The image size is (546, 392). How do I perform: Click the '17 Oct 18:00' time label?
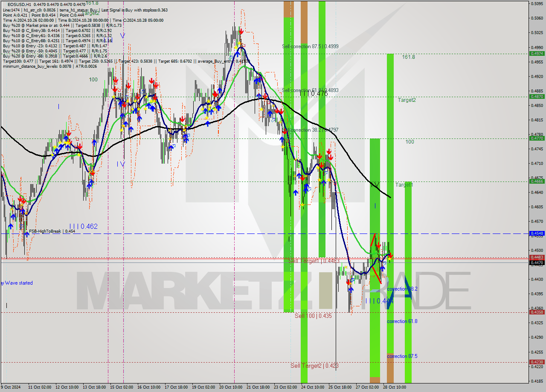(x=176, y=387)
